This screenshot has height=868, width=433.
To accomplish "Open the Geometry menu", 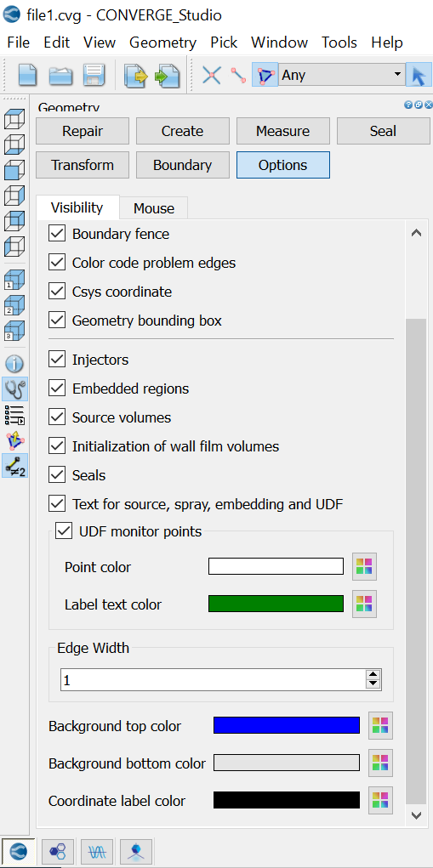I will tap(162, 43).
